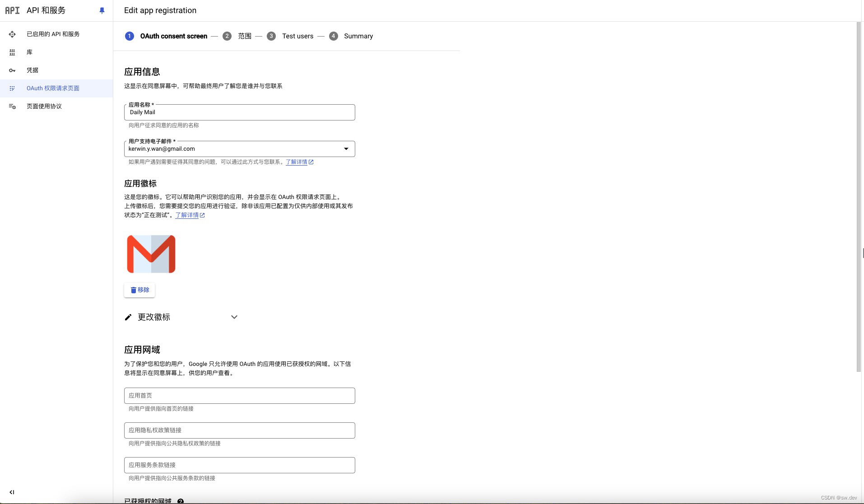The width and height of the screenshot is (864, 504).
Task: Open 了解详情 link under support email
Action: [x=297, y=162]
